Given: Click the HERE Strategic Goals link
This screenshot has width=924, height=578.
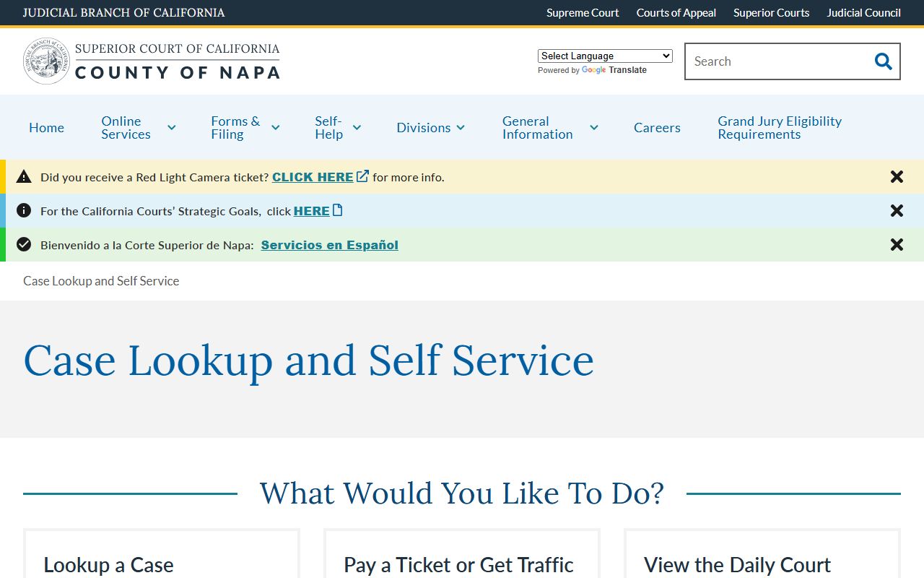Looking at the screenshot, I should [311, 211].
